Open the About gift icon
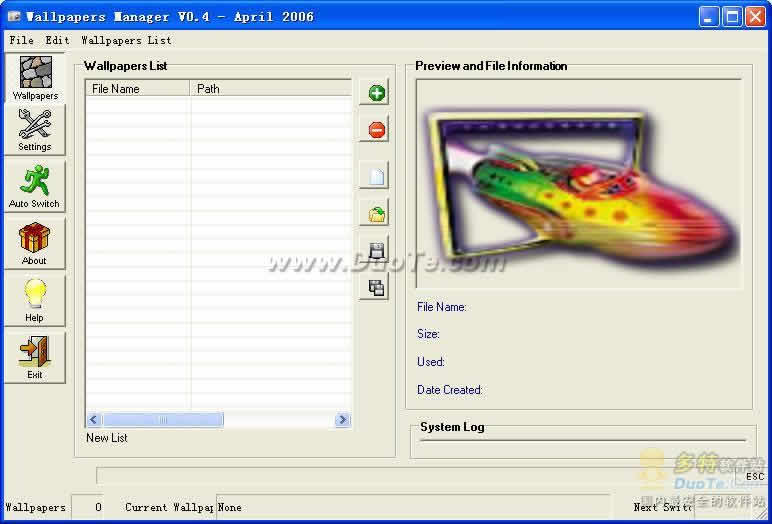Viewport: 772px width, 524px height. point(35,244)
